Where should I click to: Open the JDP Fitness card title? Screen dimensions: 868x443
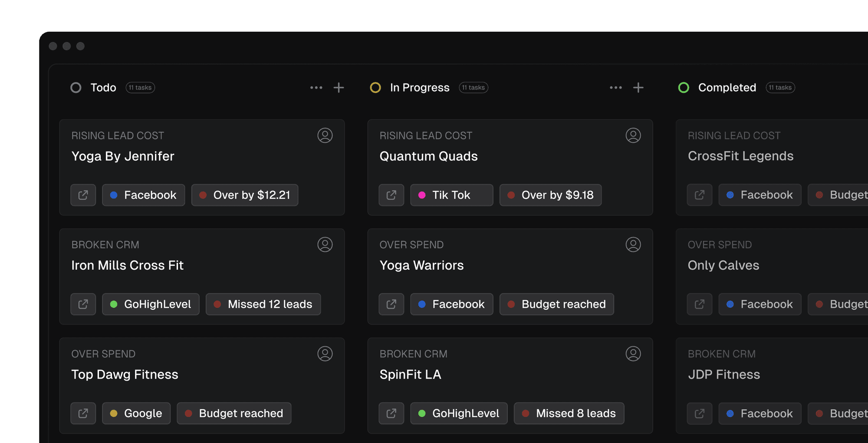tap(724, 374)
